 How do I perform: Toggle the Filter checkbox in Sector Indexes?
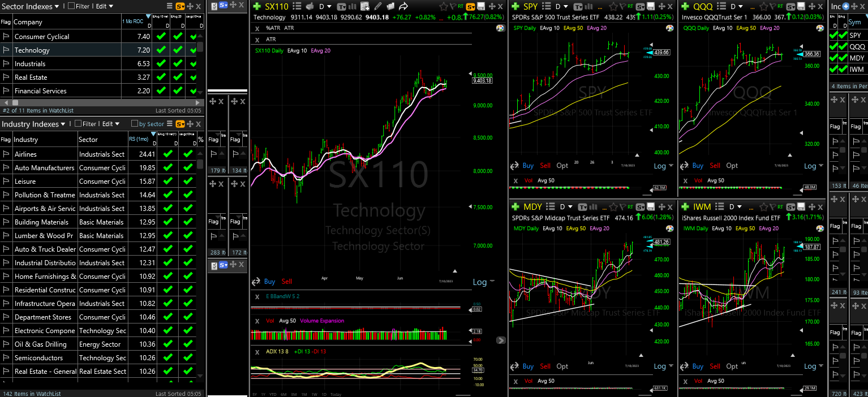pyautogui.click(x=71, y=6)
